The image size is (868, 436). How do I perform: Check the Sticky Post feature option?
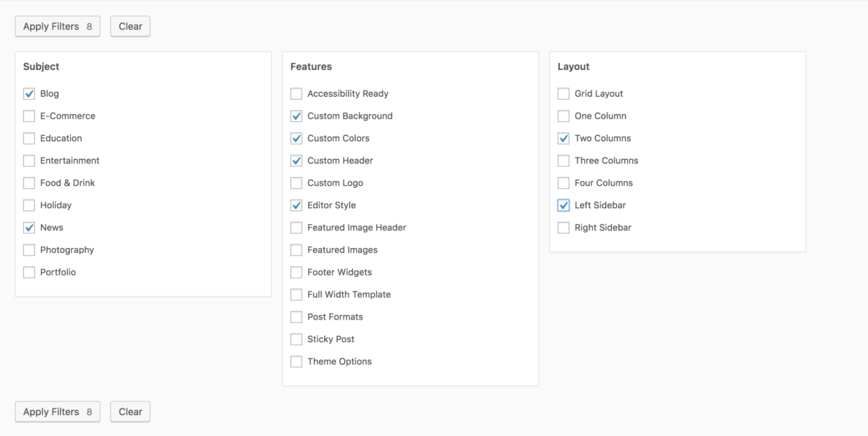click(x=296, y=338)
